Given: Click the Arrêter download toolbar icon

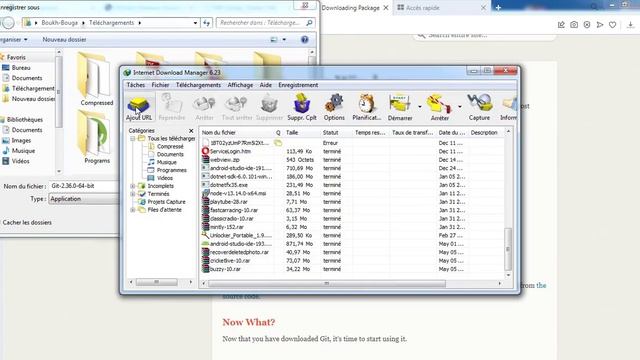Looking at the screenshot, I should [204, 107].
